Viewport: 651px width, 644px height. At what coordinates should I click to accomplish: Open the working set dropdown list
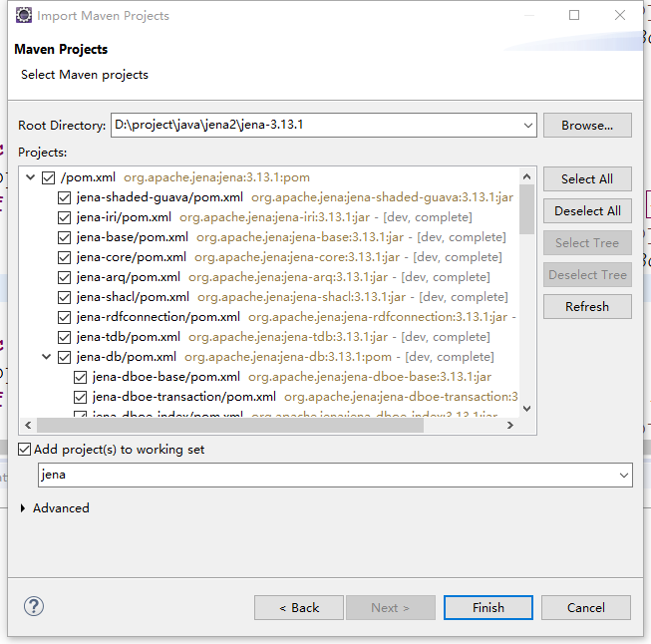pos(623,476)
